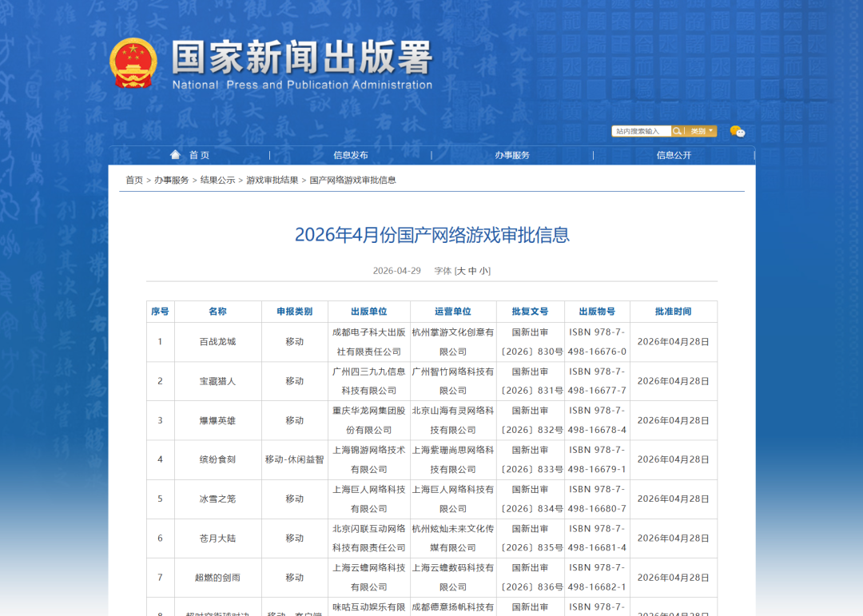This screenshot has height=616, width=863.
Task: Select game name 超燃的剑雨
Action: 218,578
